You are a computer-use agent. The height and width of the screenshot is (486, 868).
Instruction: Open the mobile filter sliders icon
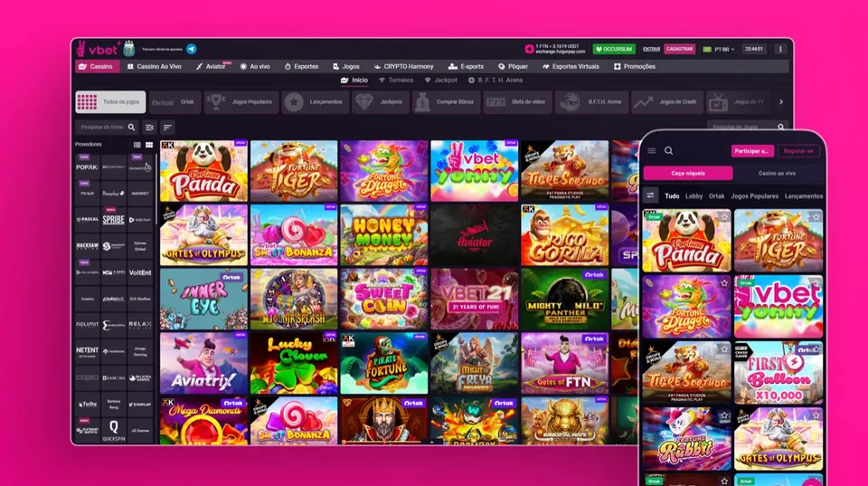[650, 195]
